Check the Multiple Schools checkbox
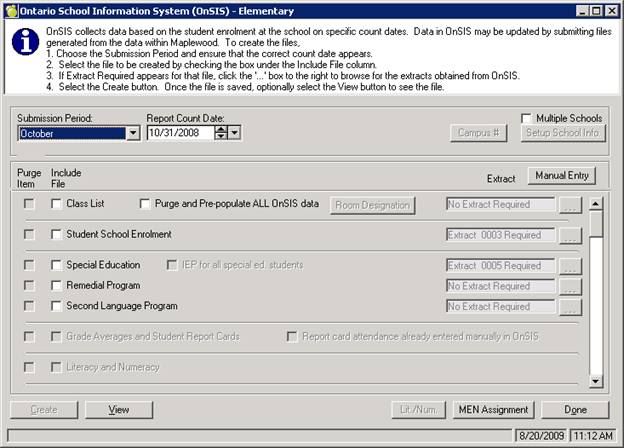 click(526, 119)
